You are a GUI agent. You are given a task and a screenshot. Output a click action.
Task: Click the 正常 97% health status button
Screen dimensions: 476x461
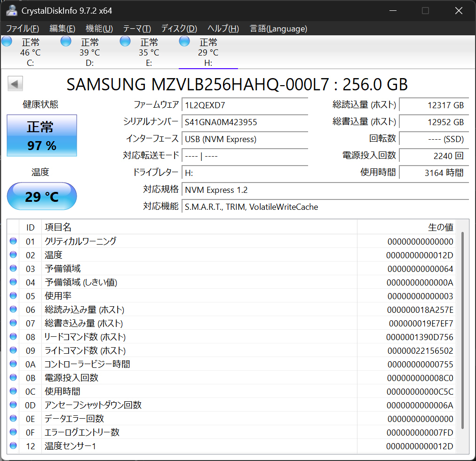[42, 135]
